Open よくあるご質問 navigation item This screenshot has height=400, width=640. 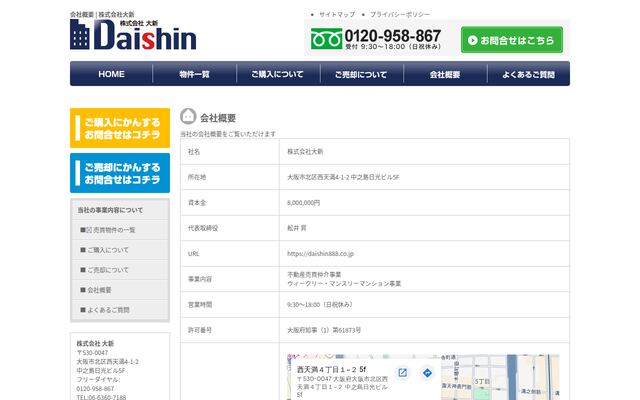[x=529, y=74]
